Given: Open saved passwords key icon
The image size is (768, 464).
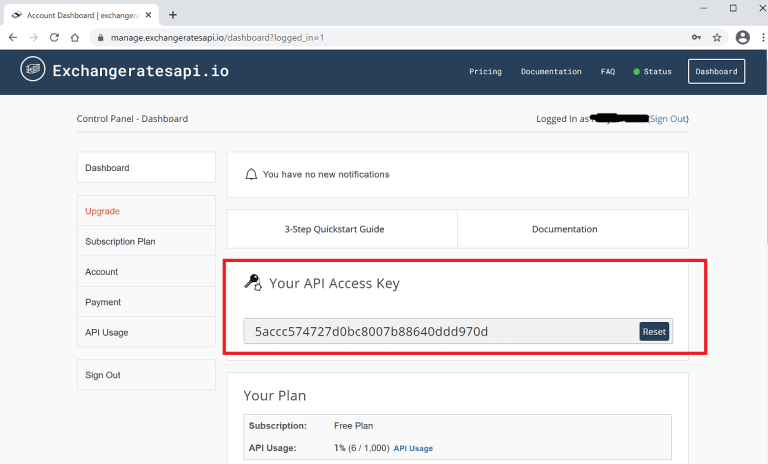Looking at the screenshot, I should [696, 38].
